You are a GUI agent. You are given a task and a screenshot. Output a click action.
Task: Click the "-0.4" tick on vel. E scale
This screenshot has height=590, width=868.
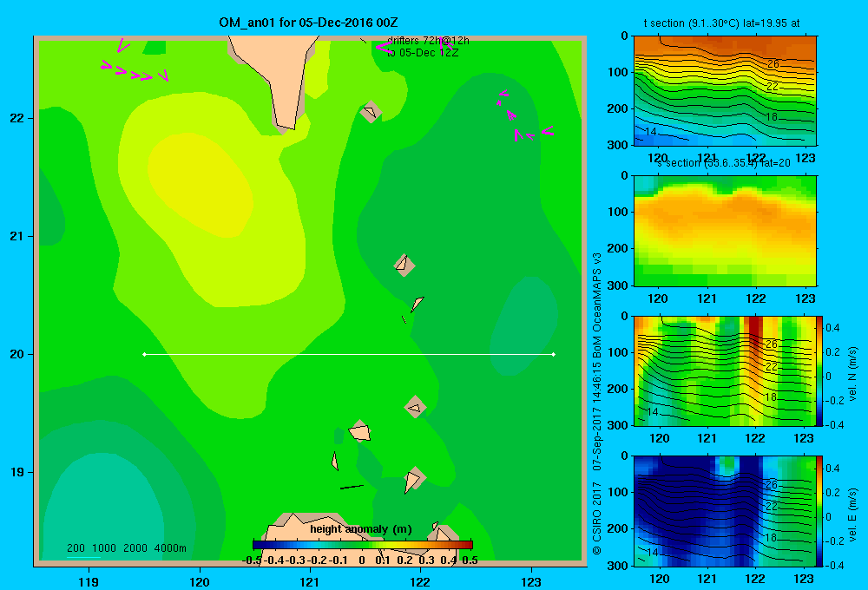click(x=834, y=565)
